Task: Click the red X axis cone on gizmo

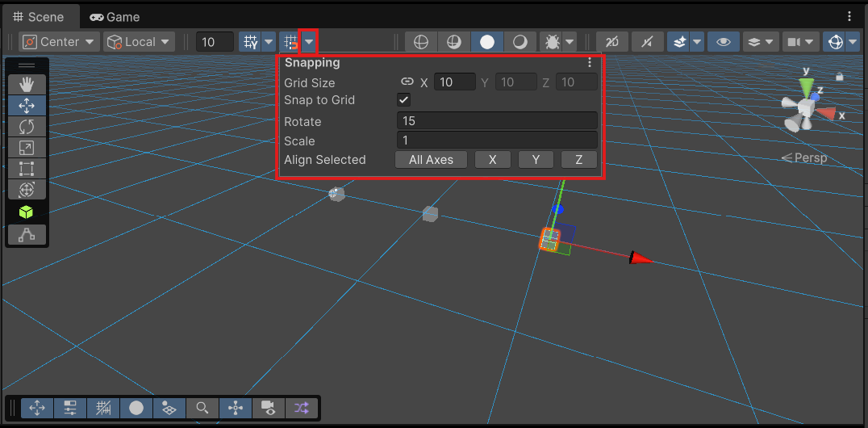Action: point(827,114)
